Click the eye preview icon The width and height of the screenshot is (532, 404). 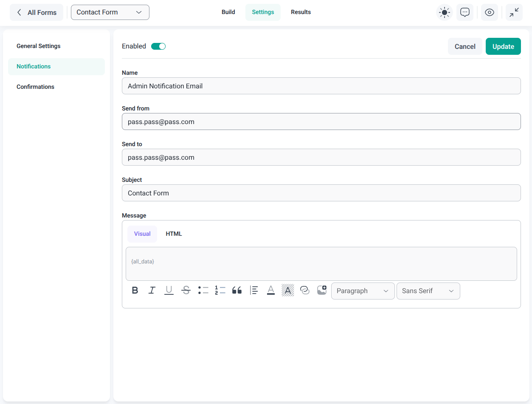coord(490,12)
